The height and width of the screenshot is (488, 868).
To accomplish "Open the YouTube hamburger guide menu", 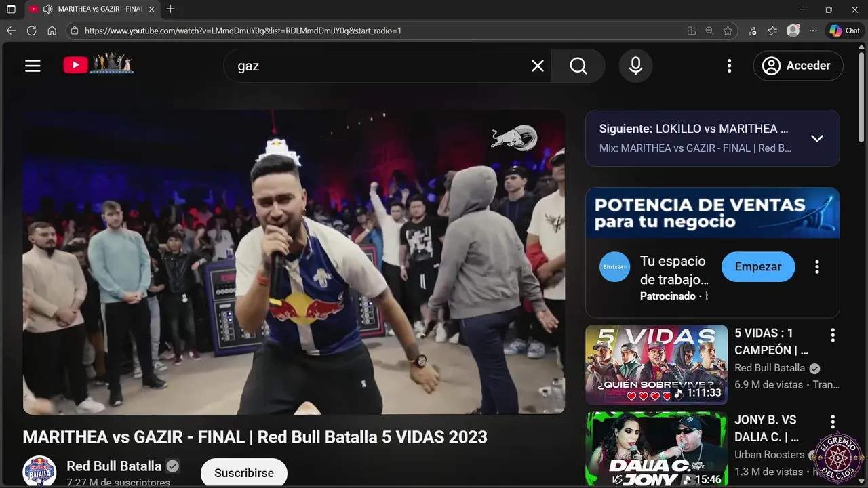I will 33,66.
